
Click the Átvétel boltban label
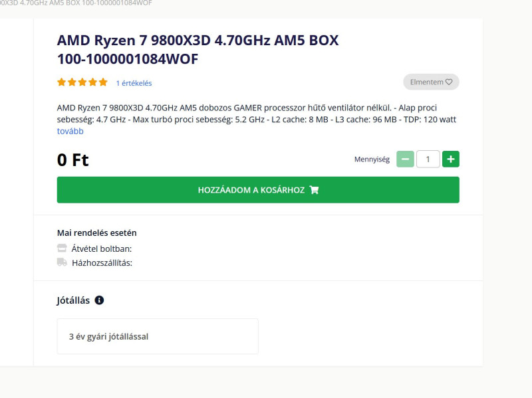pyautogui.click(x=102, y=249)
